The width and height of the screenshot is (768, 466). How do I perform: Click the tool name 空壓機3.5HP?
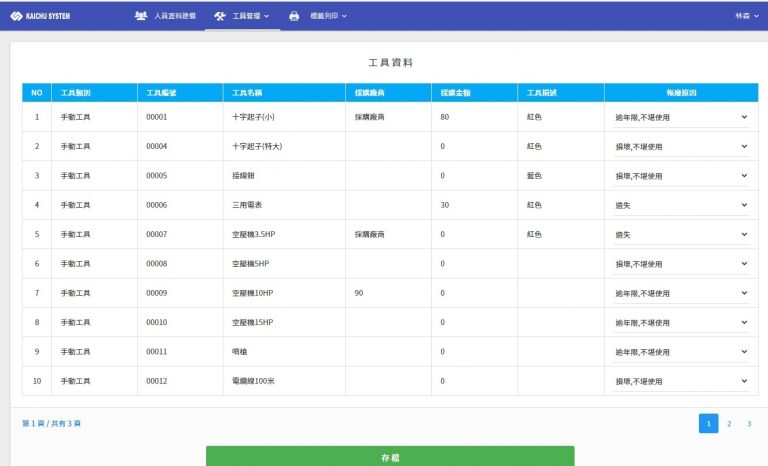pos(254,235)
